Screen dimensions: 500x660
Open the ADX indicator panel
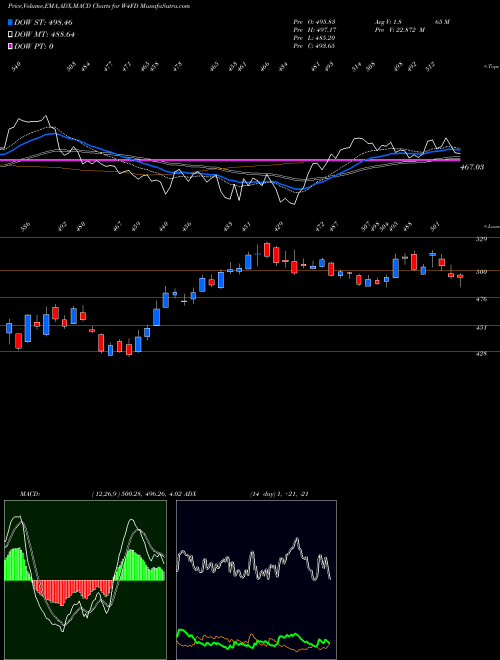click(x=256, y=580)
